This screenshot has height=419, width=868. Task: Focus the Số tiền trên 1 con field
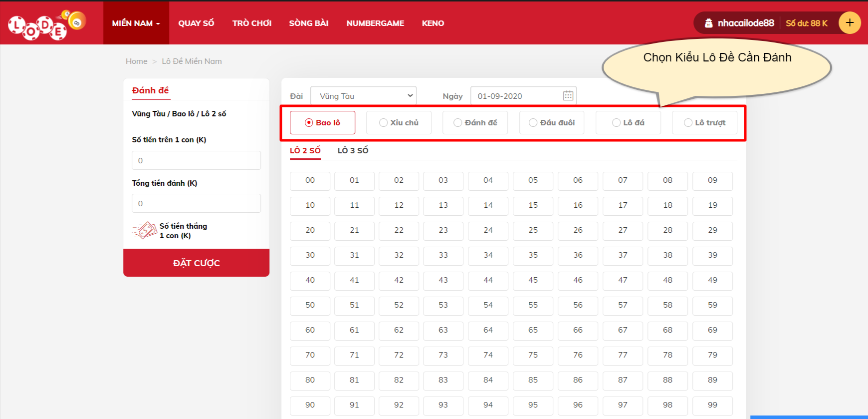coord(196,160)
